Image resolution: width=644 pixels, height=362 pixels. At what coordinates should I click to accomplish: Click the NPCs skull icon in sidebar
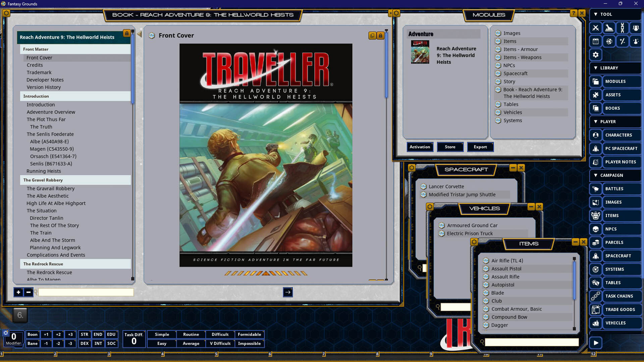point(596,229)
